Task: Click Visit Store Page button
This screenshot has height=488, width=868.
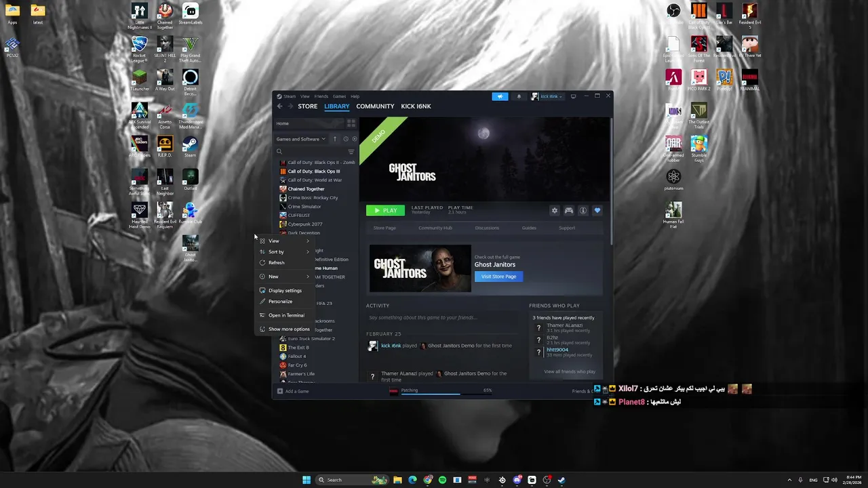Action: coord(498,277)
